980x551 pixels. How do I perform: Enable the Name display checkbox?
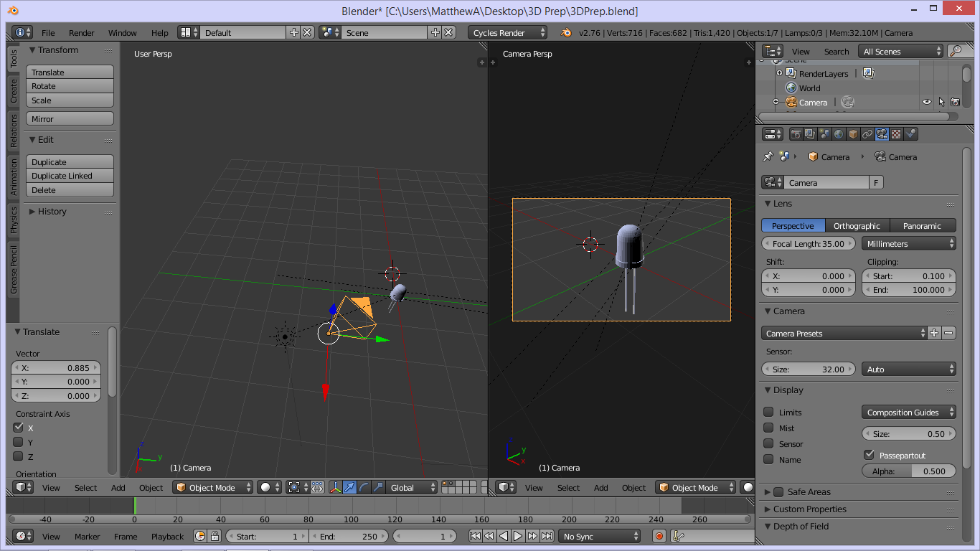[x=768, y=459]
